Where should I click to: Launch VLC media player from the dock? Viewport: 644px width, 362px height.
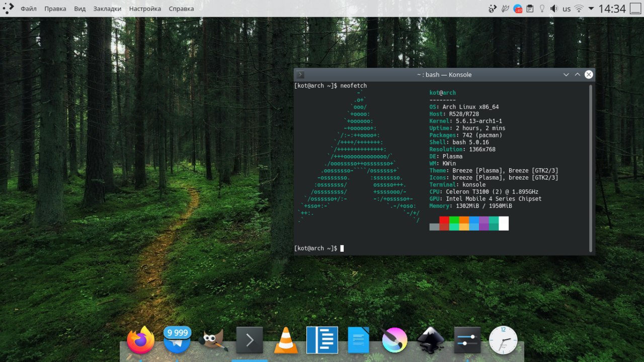[x=285, y=340]
